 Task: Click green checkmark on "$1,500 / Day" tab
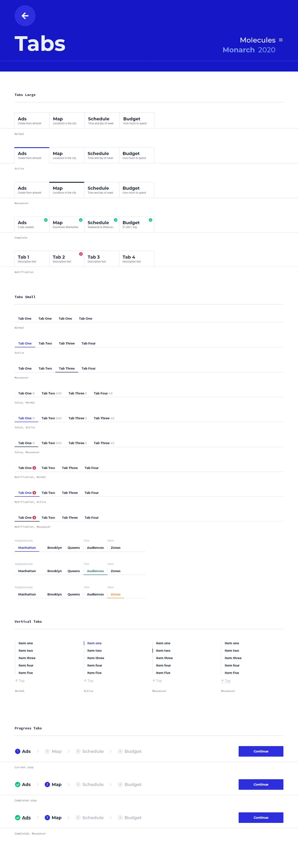tap(150, 220)
